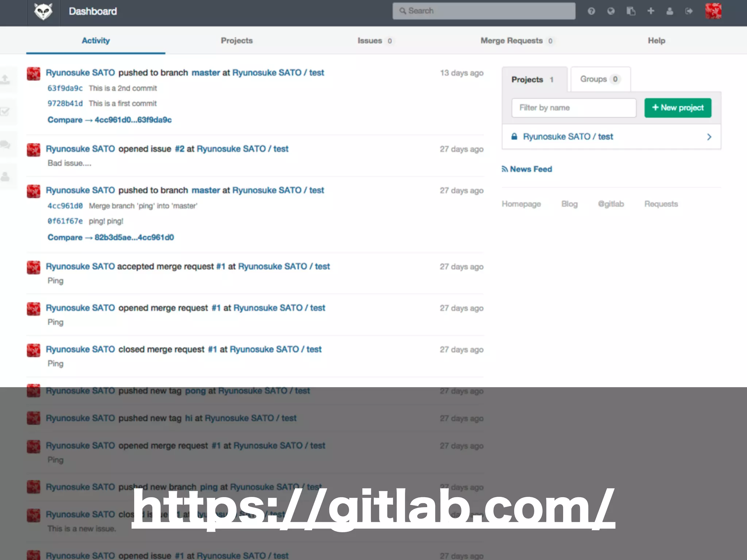Open the hi tag link
The image size is (747, 560).
[189, 418]
